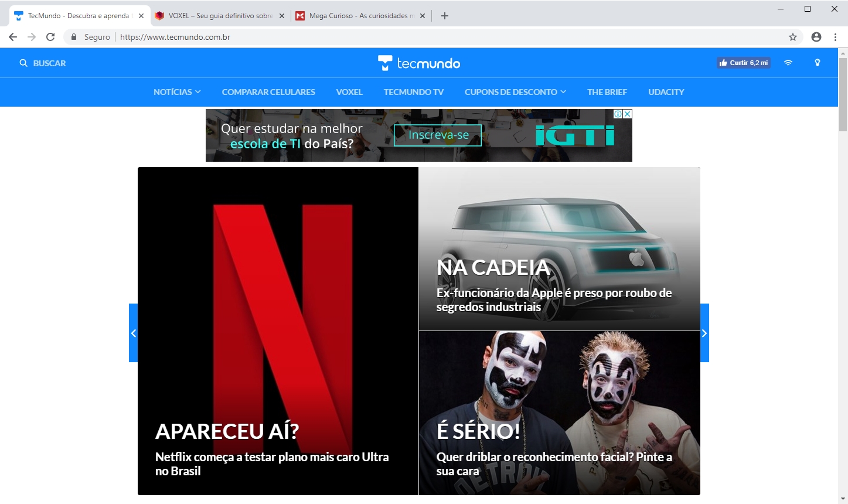Viewport: 848px width, 504px height.
Task: Click the É SÉRIO! heading
Action: point(478,431)
